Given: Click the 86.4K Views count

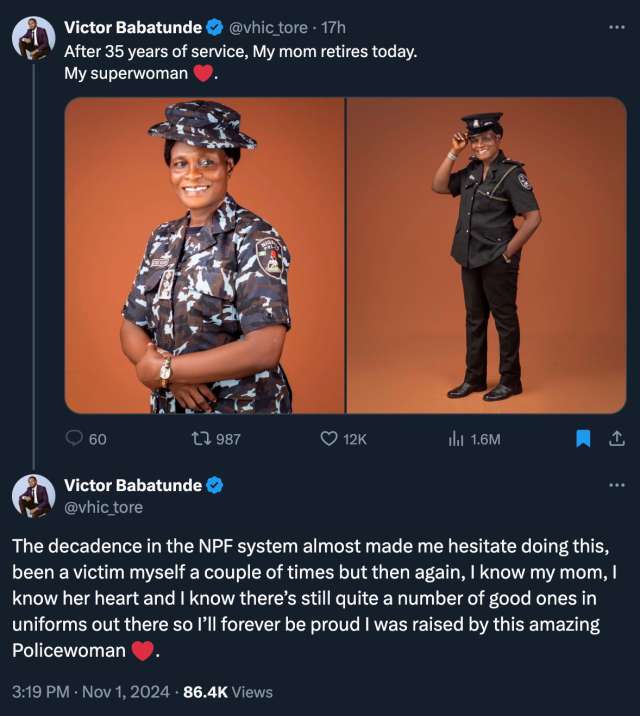Looking at the screenshot, I should (227, 691).
